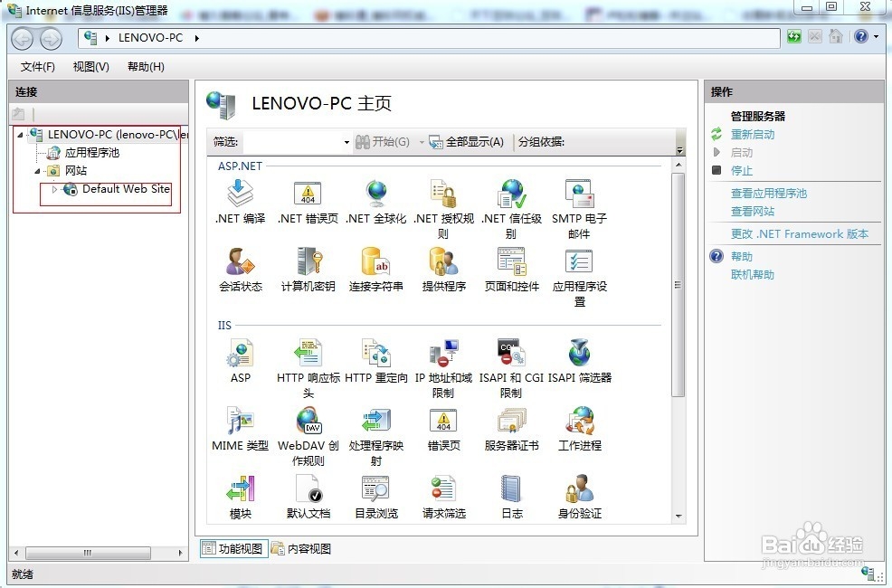This screenshot has height=588, width=892.
Task: Click the 重新启动 action link
Action: [x=753, y=134]
